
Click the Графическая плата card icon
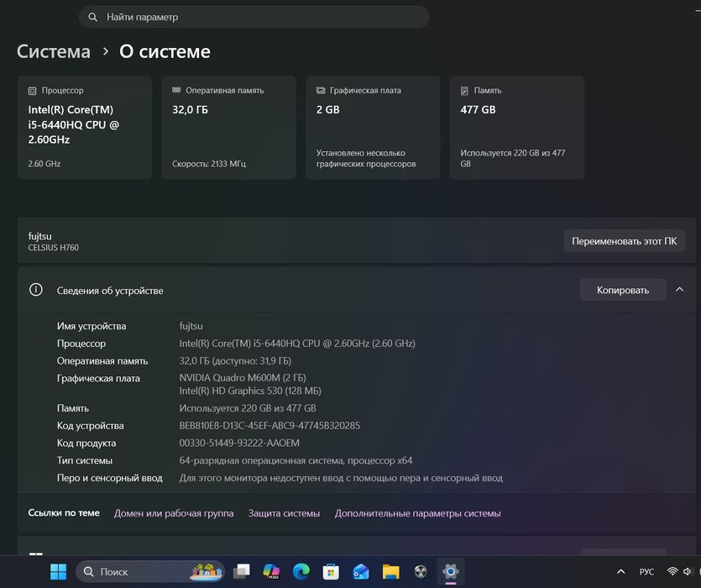(x=321, y=91)
